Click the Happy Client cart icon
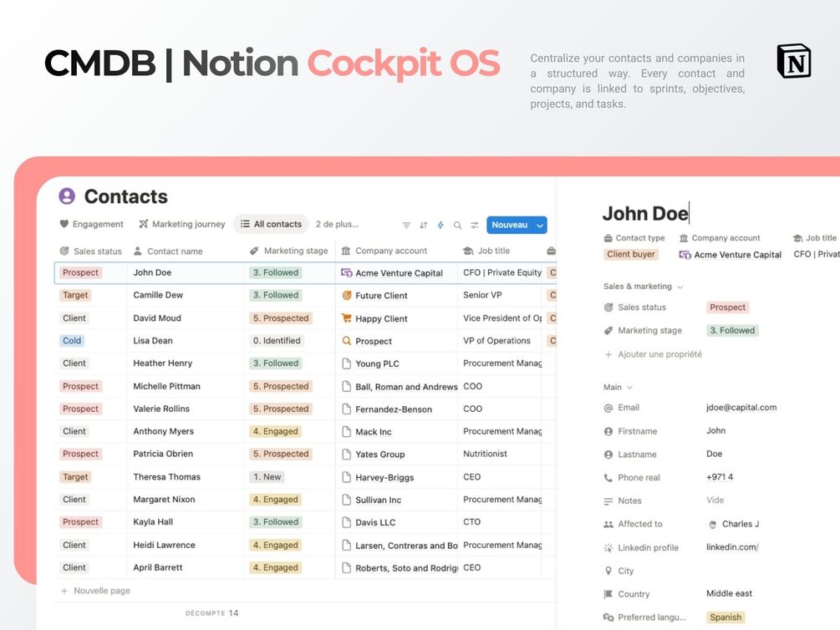The image size is (840, 630). pyautogui.click(x=347, y=318)
